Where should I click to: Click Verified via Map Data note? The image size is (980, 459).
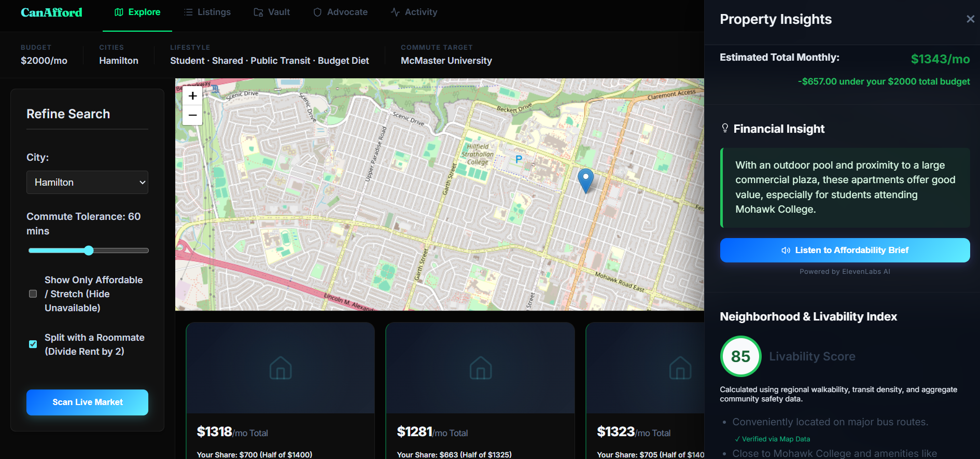coord(773,439)
